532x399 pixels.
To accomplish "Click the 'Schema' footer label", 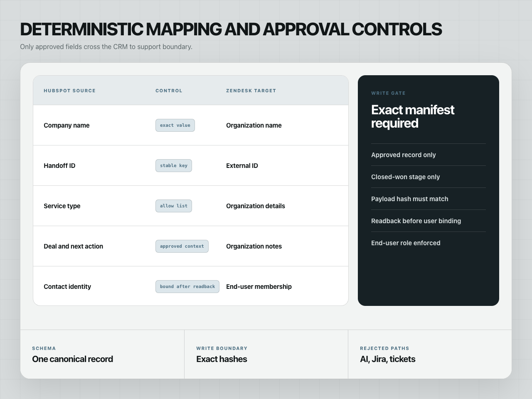I will point(44,348).
